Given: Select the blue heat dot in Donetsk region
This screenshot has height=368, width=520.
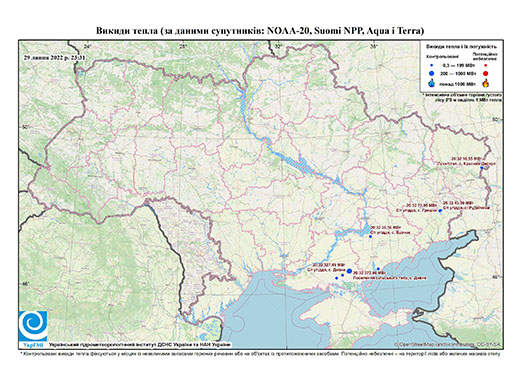Looking at the screenshot, I should click(440, 210).
